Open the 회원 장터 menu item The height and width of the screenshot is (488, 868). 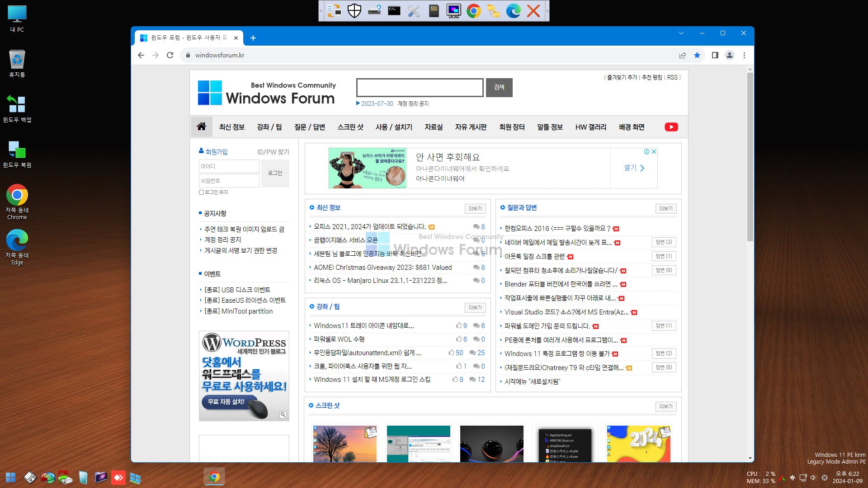pos(512,127)
